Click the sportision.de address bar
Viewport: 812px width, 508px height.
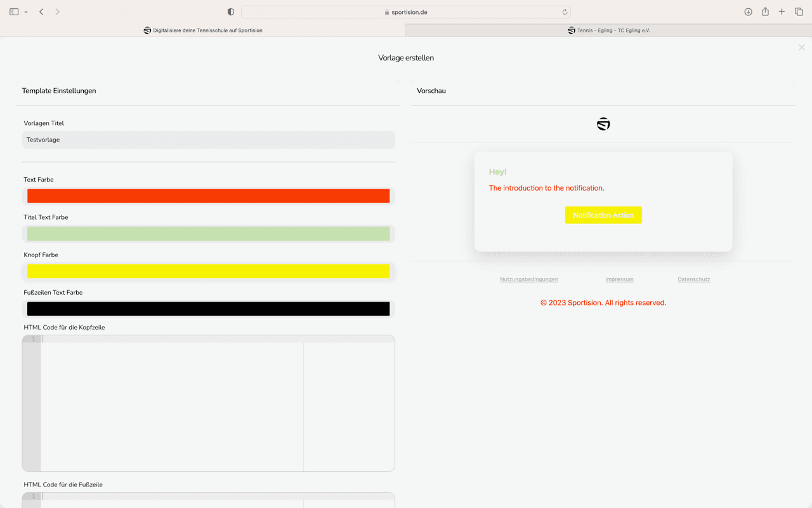tap(406, 12)
